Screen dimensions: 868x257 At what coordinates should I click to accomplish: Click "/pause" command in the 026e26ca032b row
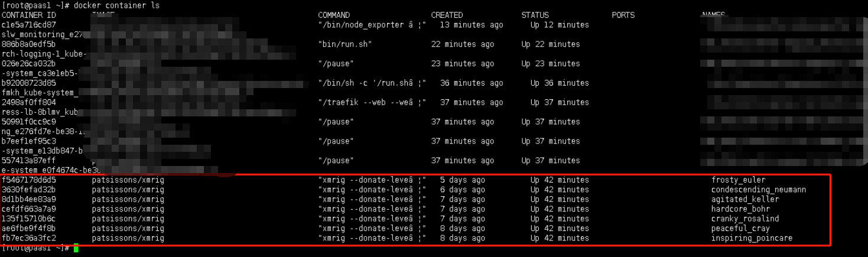pos(336,64)
